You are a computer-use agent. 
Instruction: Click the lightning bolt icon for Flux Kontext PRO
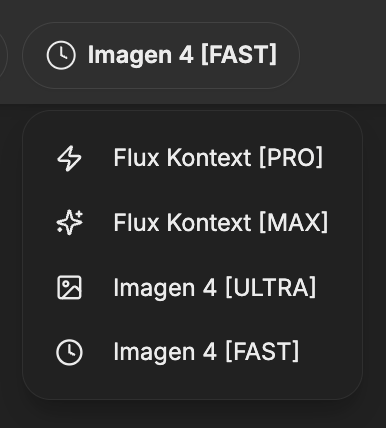[69, 158]
